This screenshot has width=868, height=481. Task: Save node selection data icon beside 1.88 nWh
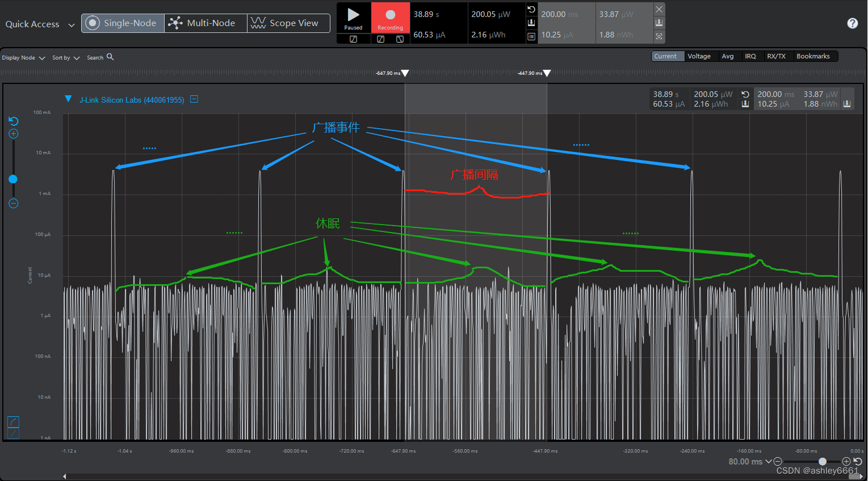[x=846, y=104]
